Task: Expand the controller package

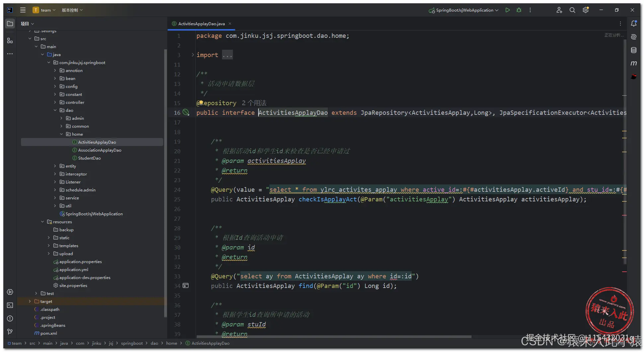Action: pos(55,102)
